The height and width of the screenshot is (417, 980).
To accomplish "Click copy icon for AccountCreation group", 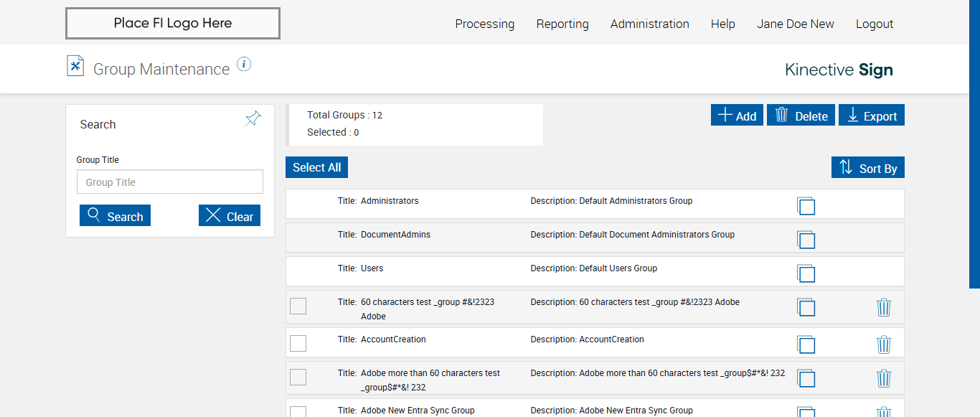I will 806,345.
